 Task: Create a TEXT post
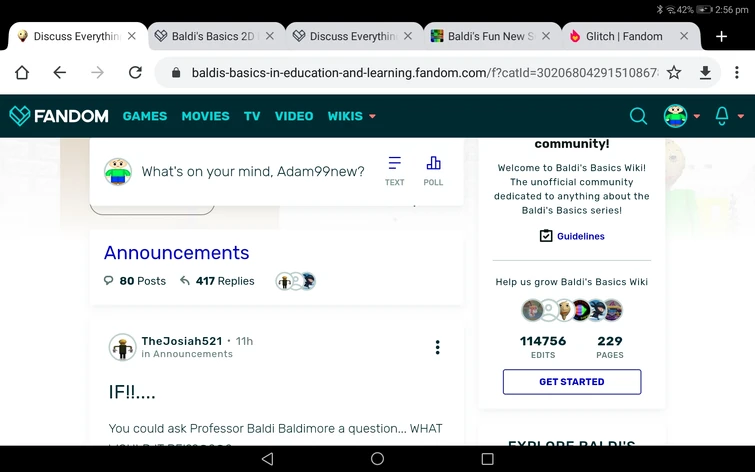(x=394, y=171)
